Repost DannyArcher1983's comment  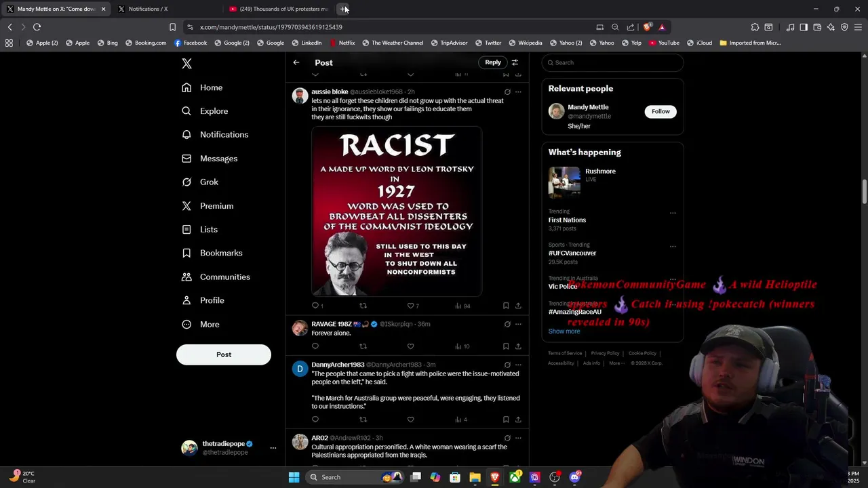pos(363,420)
